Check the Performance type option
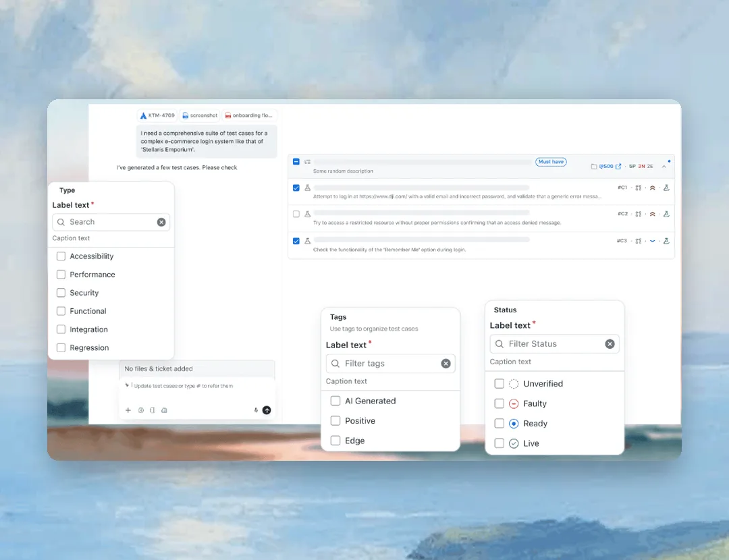The width and height of the screenshot is (729, 560). (x=61, y=275)
